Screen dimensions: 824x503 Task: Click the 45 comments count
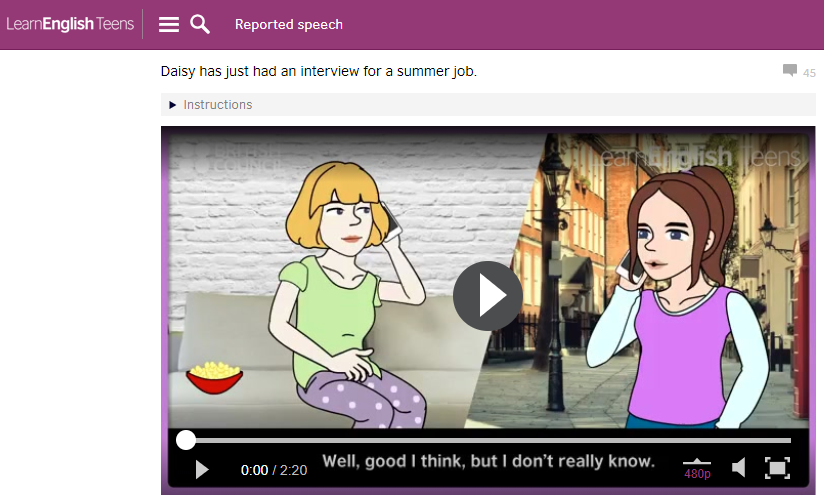pyautogui.click(x=809, y=73)
